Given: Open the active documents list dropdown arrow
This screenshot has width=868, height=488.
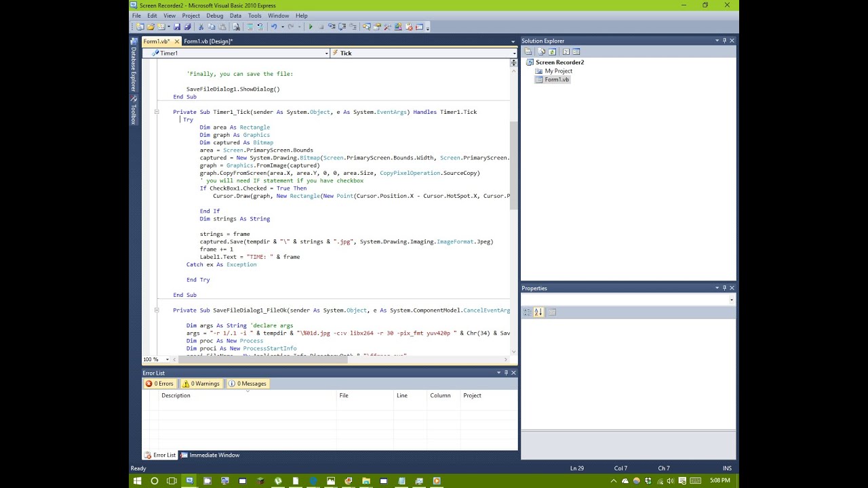Looking at the screenshot, I should coord(513,41).
